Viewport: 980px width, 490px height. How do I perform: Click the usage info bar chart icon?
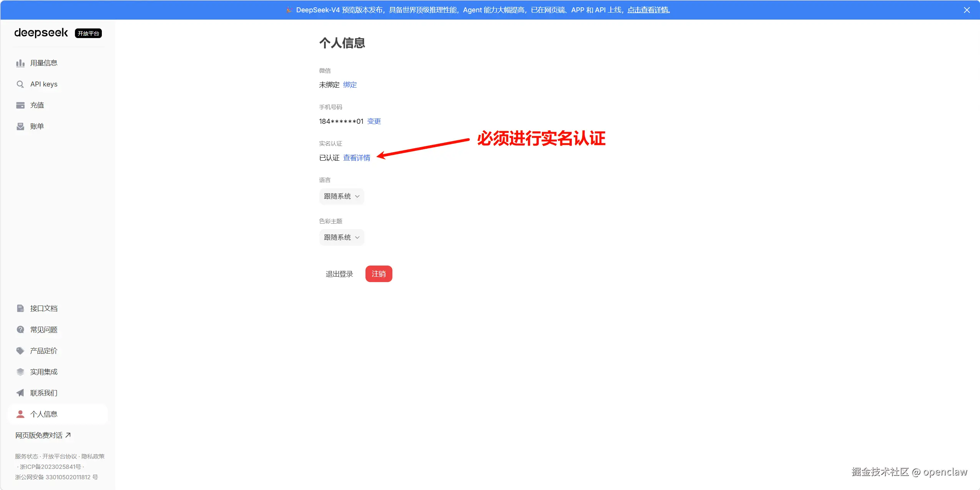[20, 63]
